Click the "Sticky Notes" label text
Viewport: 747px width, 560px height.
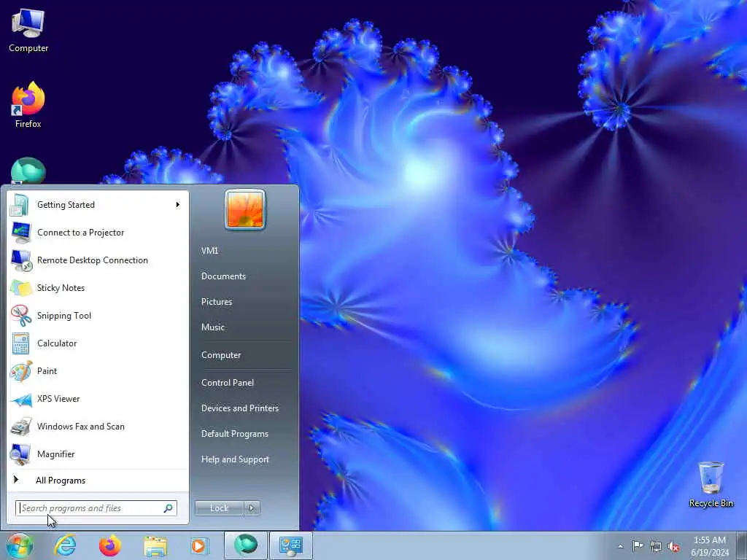(61, 288)
